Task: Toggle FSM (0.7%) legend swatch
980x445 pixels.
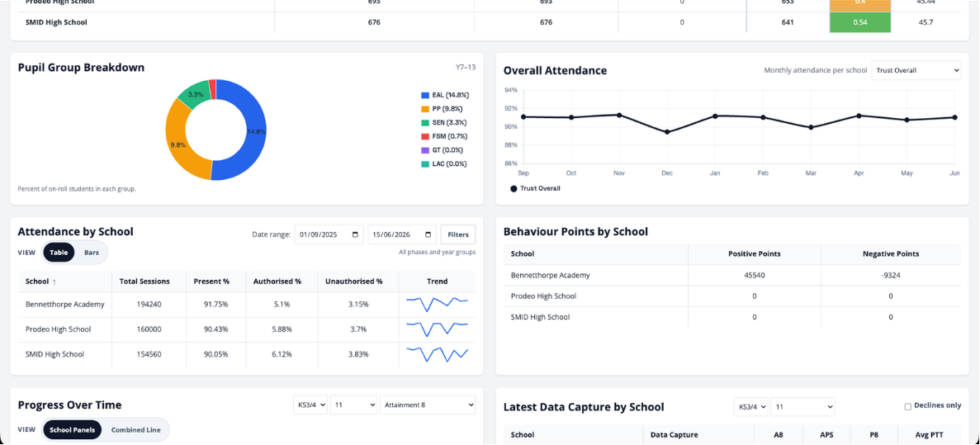Action: 425,136
